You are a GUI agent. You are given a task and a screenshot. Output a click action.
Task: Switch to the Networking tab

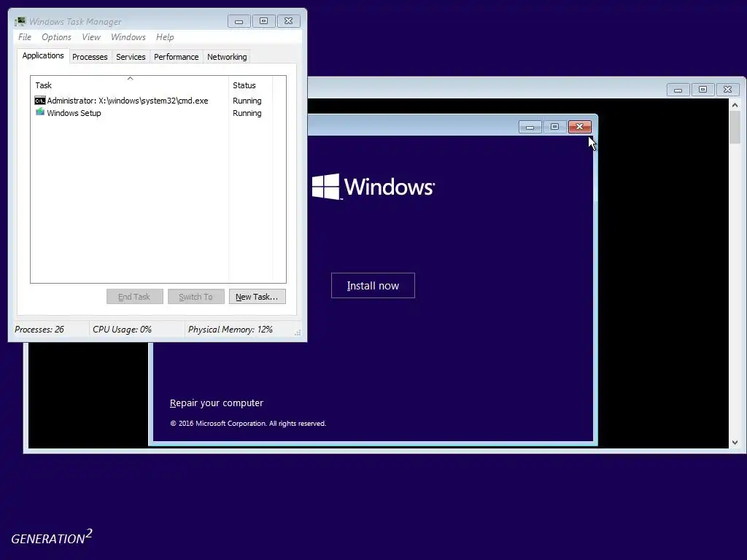click(227, 57)
